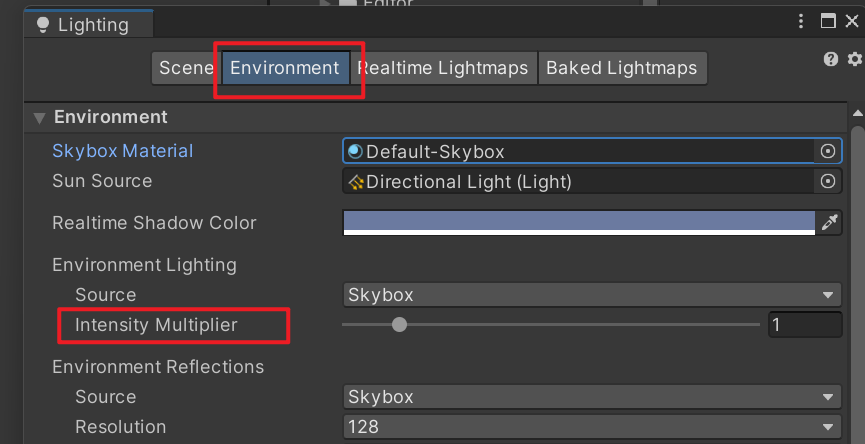The height and width of the screenshot is (444, 865).
Task: Open the Environment Reflections Source dropdown
Action: [591, 397]
